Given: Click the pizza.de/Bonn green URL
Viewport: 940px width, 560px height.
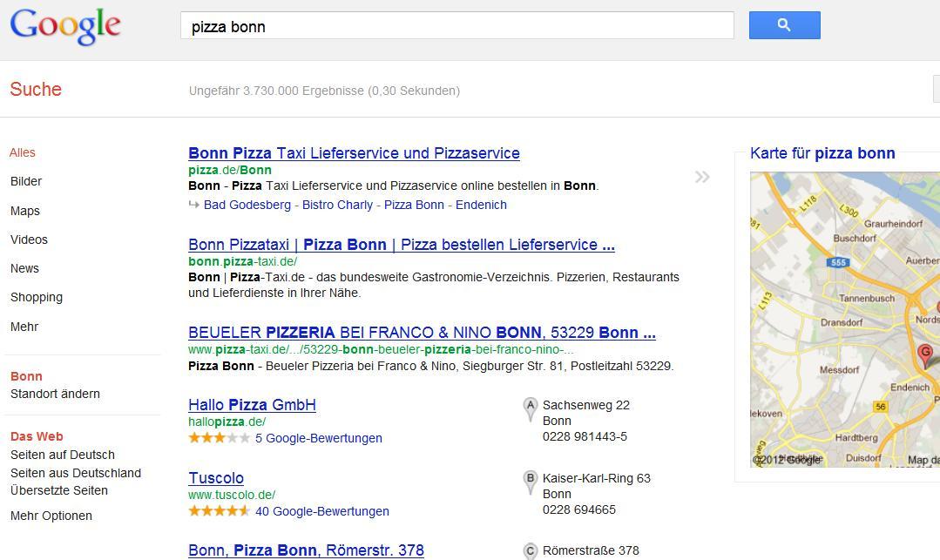Looking at the screenshot, I should (230, 171).
